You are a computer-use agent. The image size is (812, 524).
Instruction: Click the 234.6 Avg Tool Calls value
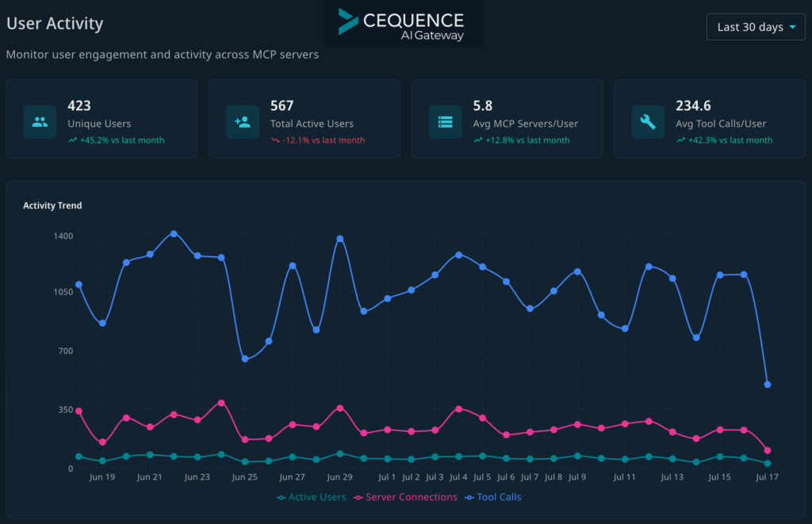(x=693, y=105)
